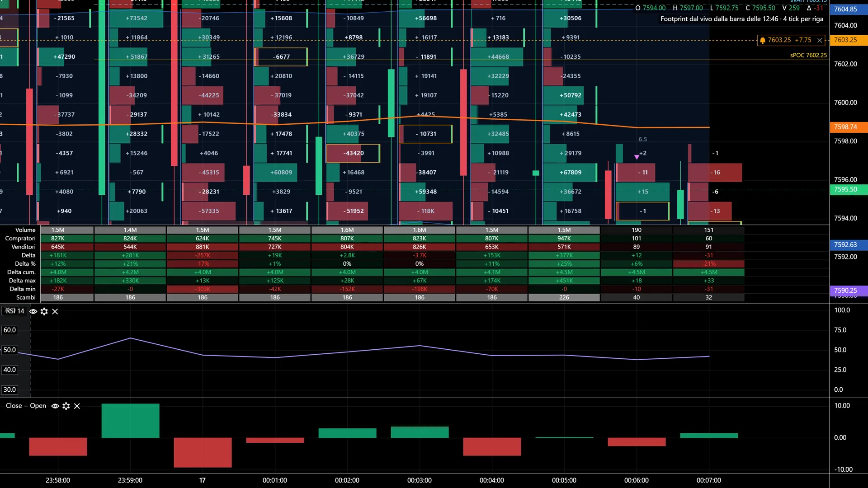This screenshot has height=488, width=868.
Task: Click the bell icon on 7603.25 alert
Action: point(763,40)
